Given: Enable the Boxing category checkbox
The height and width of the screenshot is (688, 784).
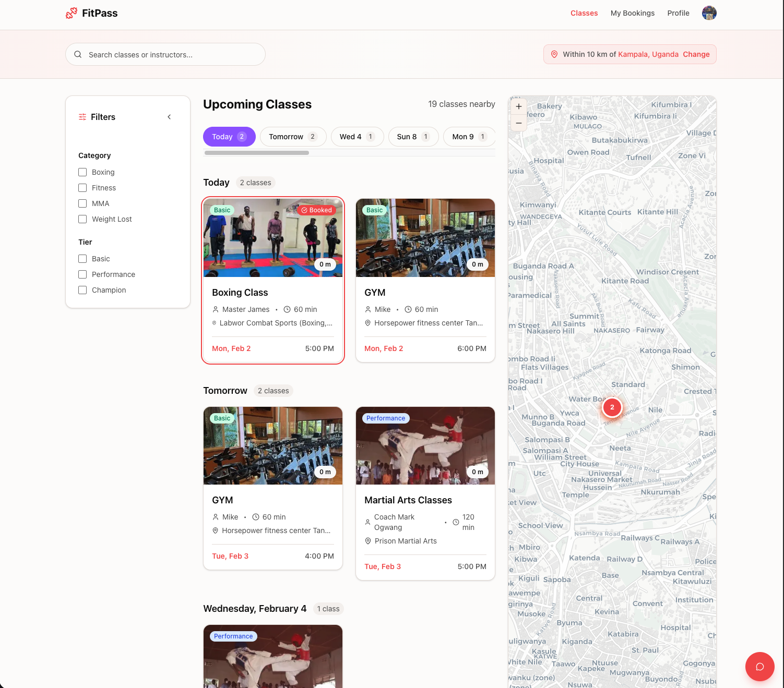Looking at the screenshot, I should (x=82, y=172).
